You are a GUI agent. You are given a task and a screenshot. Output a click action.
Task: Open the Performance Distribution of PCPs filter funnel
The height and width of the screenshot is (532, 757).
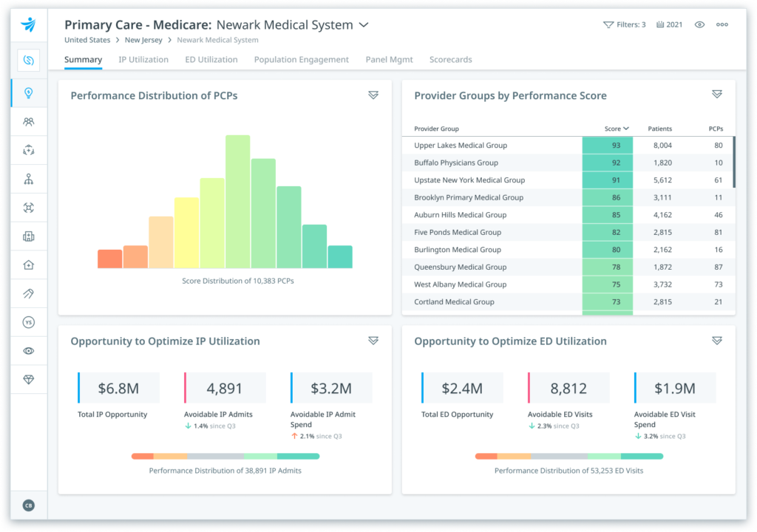(374, 95)
